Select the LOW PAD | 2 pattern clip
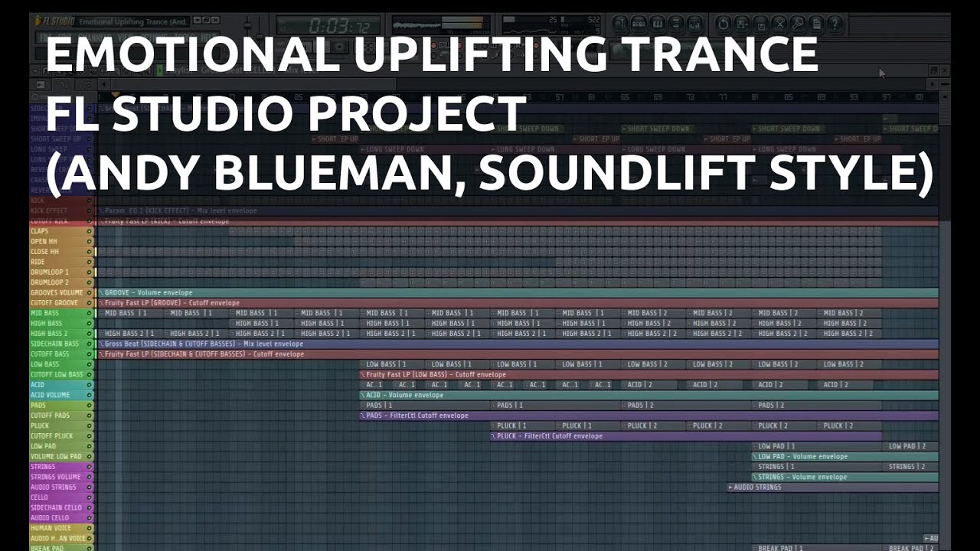980x551 pixels. tap(910, 446)
